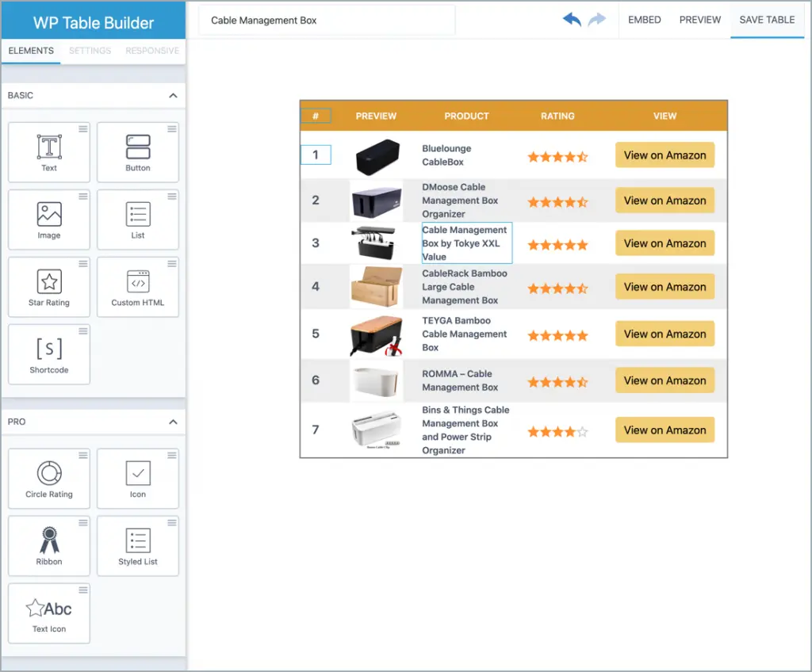This screenshot has width=812, height=672.
Task: Open the RESPONSIVE tab
Action: pyautogui.click(x=152, y=51)
